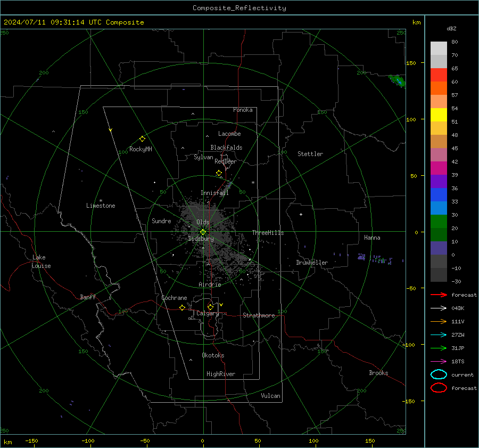
Task: Click the Lake Louise label
Action: click(x=41, y=262)
